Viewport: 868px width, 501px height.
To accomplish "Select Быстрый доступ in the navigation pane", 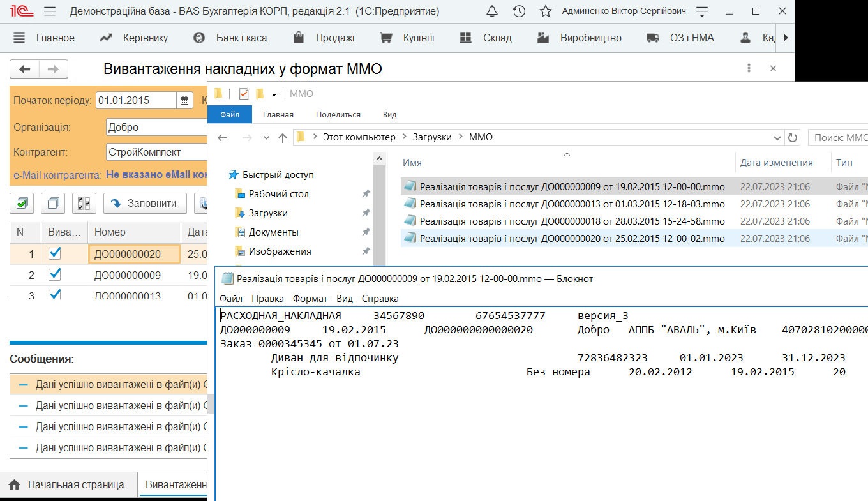I will [278, 174].
